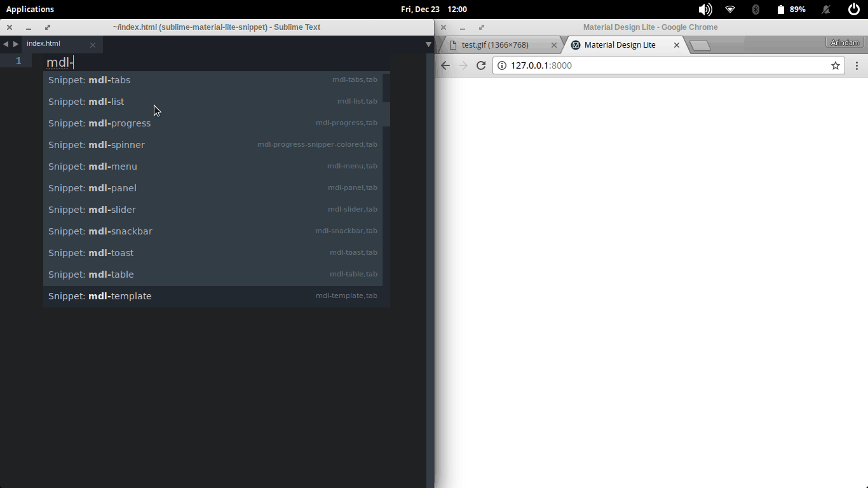The height and width of the screenshot is (488, 868).
Task: Close the test.gif Chrome tab
Action: [554, 45]
